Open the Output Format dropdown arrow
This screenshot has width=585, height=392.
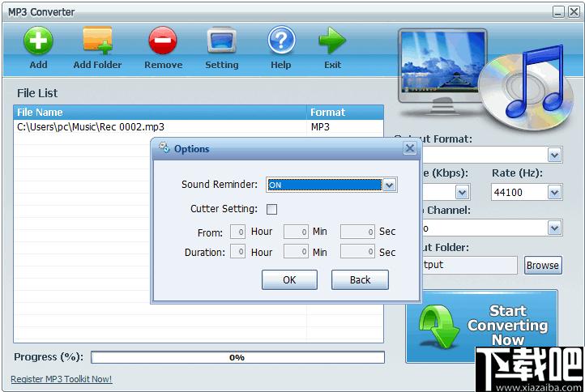[554, 155]
